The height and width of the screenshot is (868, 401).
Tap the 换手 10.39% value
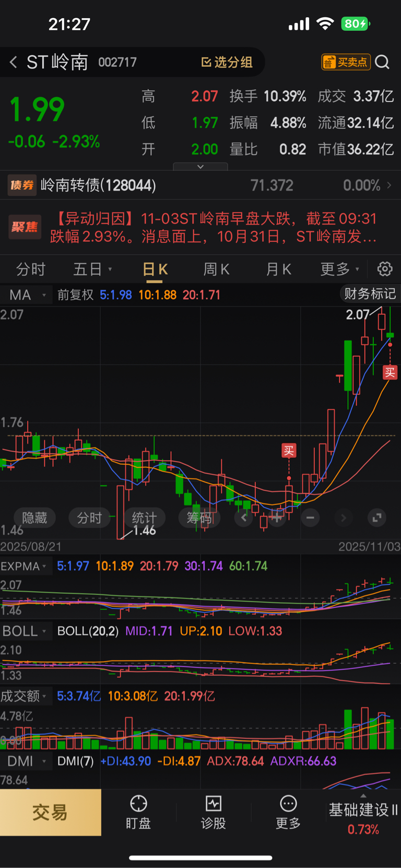(285, 96)
